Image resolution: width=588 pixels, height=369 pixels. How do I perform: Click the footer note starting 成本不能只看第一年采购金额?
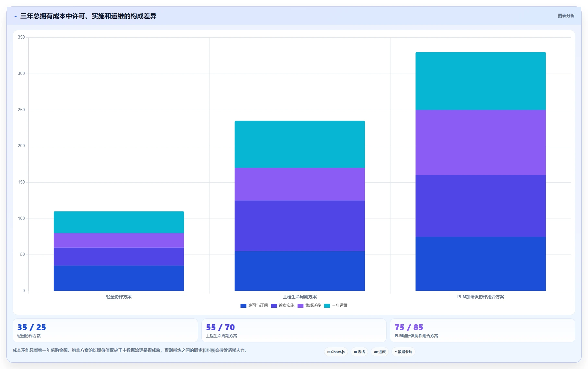130,350
